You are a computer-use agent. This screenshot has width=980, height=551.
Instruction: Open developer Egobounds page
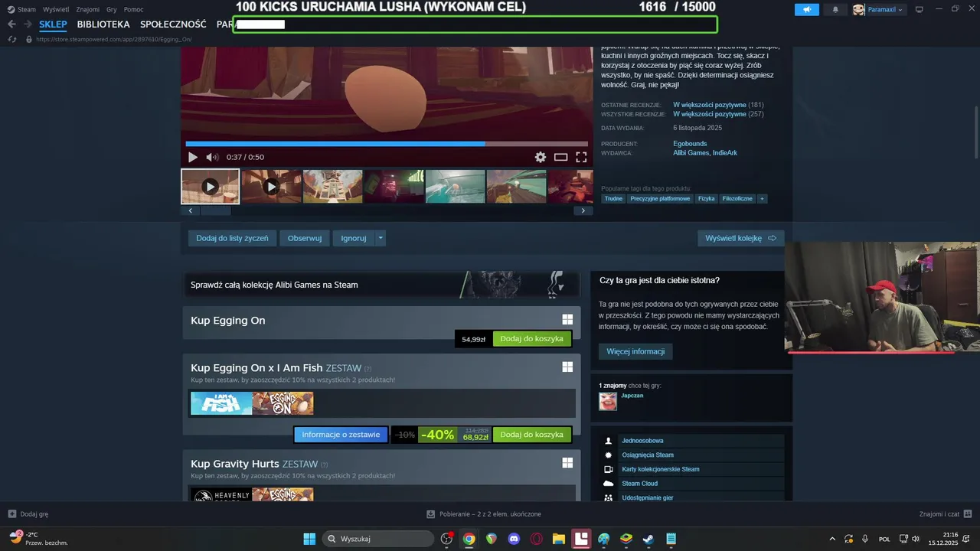coord(690,144)
